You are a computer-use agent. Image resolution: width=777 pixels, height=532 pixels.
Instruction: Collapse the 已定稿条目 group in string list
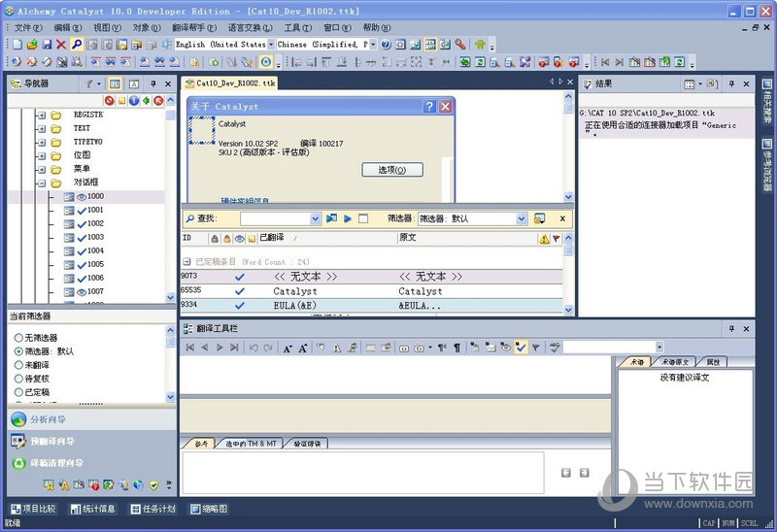(x=186, y=261)
